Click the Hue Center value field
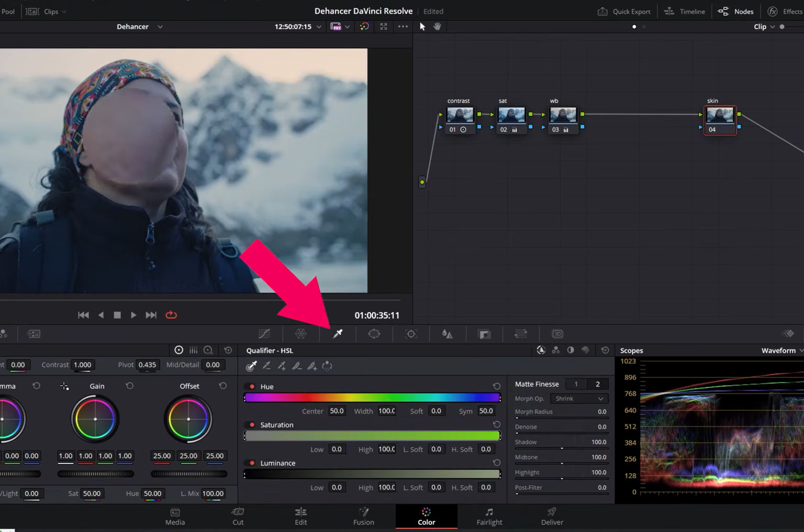 tap(337, 411)
